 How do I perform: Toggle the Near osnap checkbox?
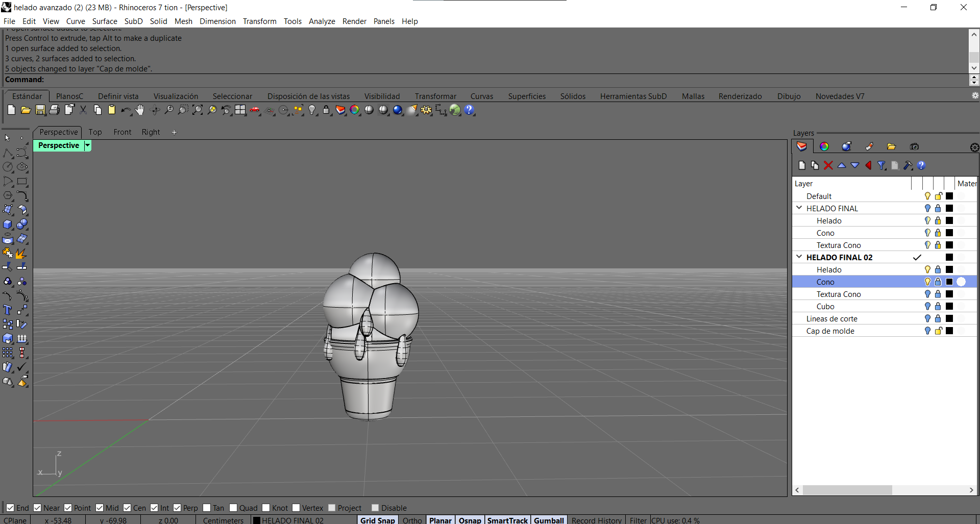[37, 508]
